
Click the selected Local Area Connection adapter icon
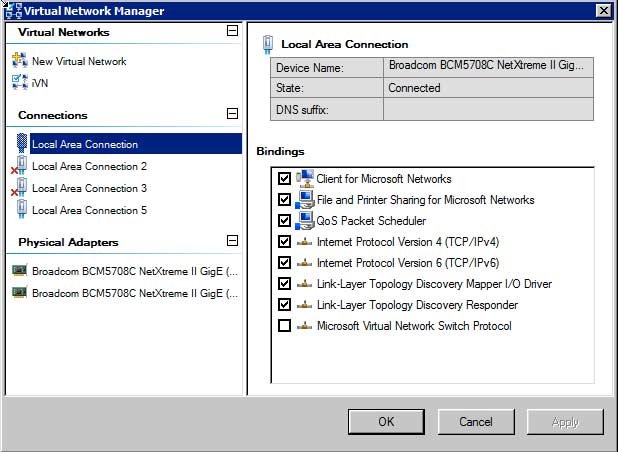coord(22,143)
